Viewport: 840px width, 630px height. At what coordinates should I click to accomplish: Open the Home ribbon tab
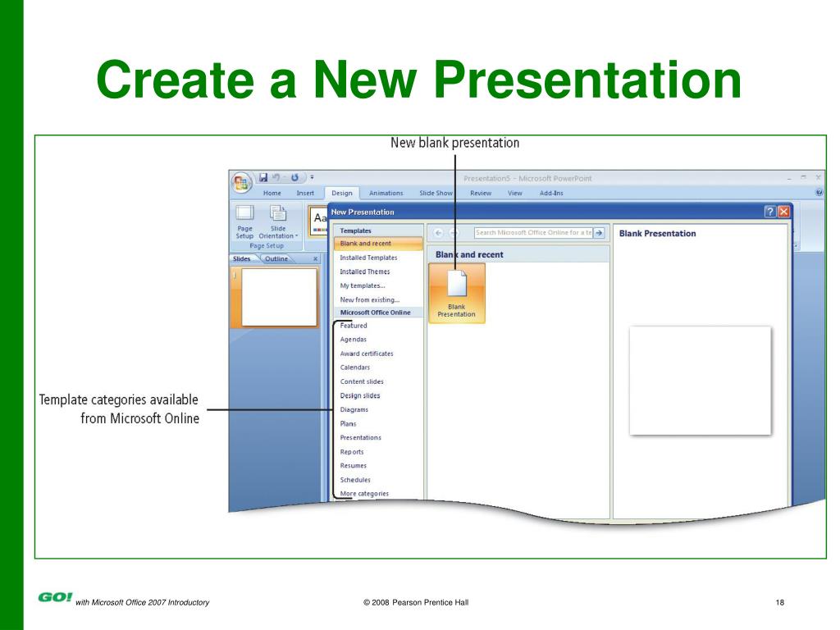click(272, 193)
